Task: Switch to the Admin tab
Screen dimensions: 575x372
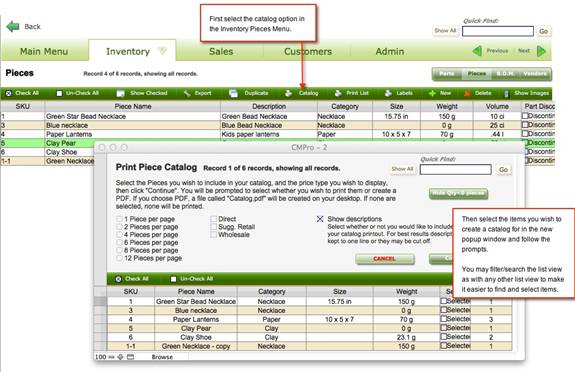Action: 390,51
